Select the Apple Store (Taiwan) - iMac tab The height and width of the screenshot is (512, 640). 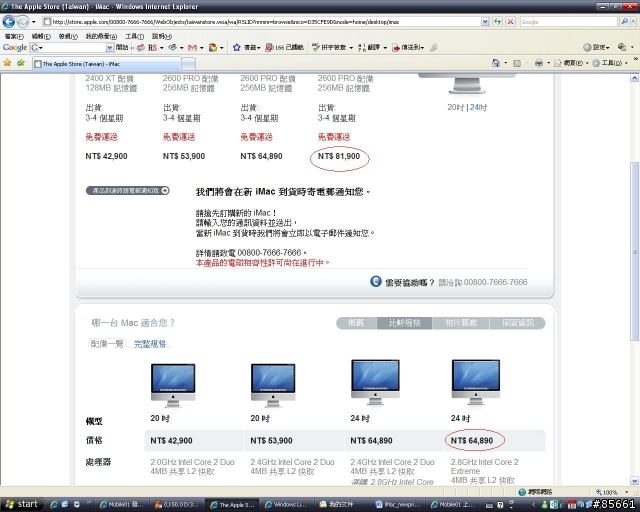tap(107, 64)
